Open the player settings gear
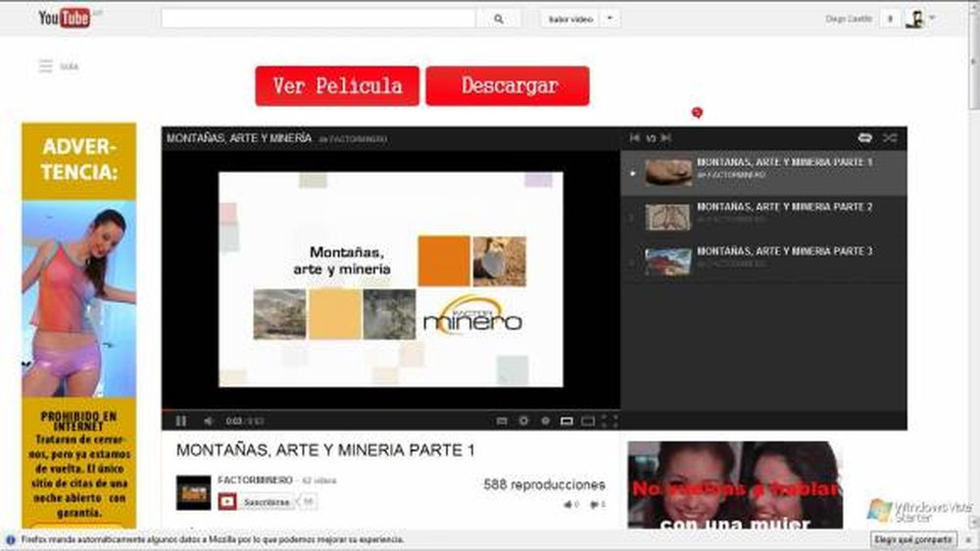This screenshot has height=551, width=980. pos(523,421)
